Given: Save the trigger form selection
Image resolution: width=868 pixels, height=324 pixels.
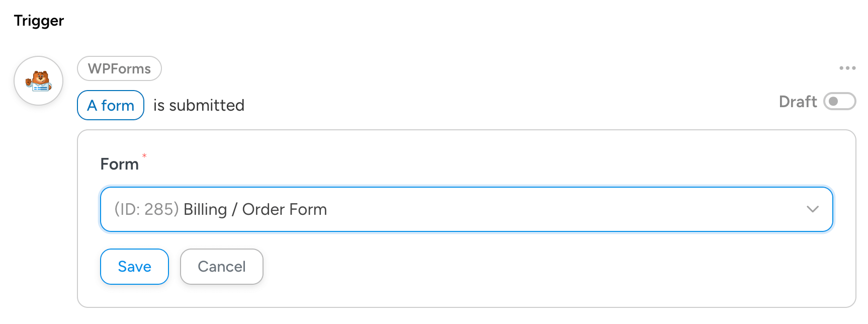Looking at the screenshot, I should [134, 267].
